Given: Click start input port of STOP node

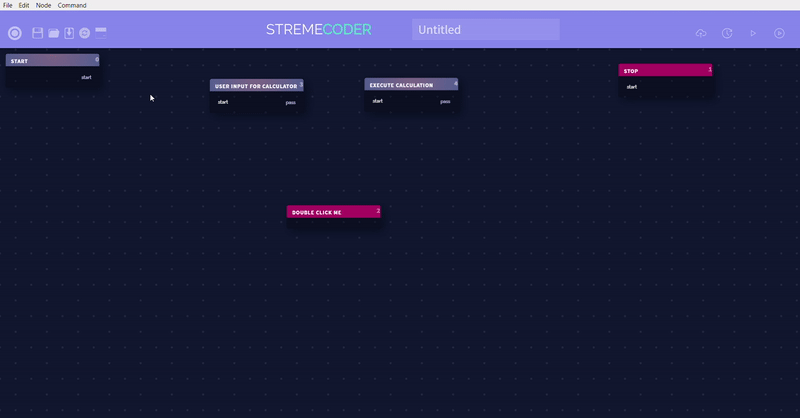Looking at the screenshot, I should [632, 87].
